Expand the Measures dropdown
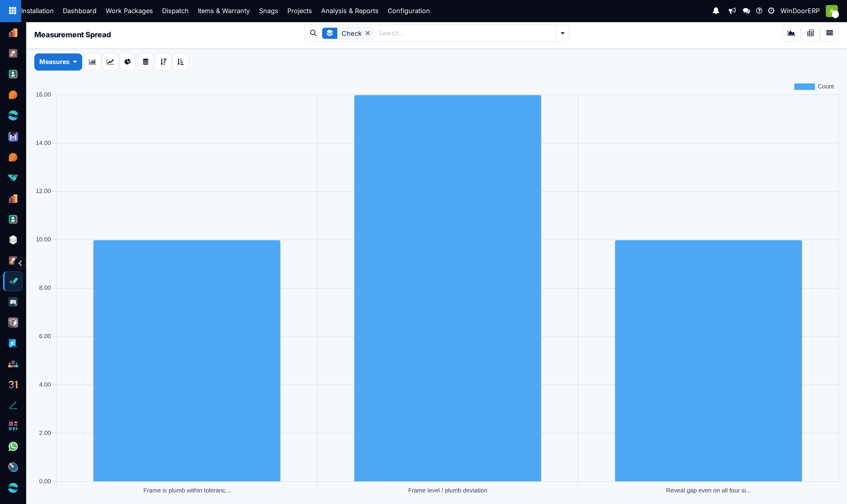The height and width of the screenshot is (504, 847). tap(58, 62)
